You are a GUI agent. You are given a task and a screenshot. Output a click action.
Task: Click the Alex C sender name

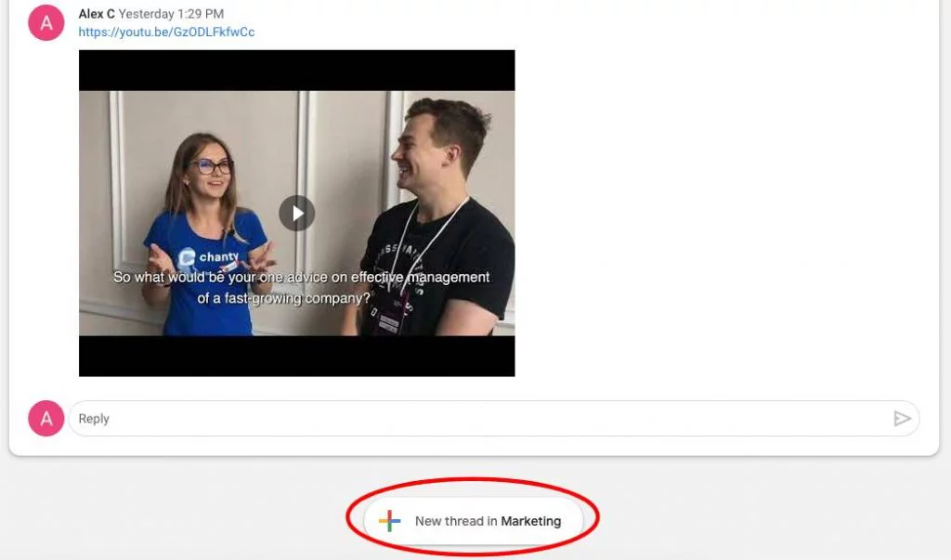pos(97,14)
